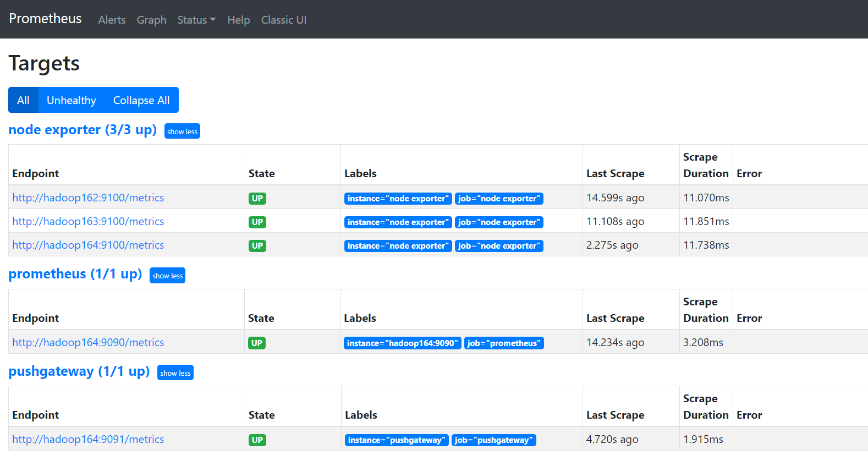
Task: Select scrape duration 11.070ms
Action: 706,198
